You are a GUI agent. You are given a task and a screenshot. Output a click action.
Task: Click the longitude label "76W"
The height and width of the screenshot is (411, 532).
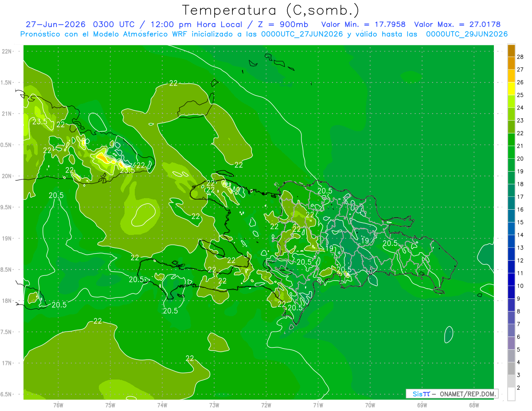coord(58,405)
